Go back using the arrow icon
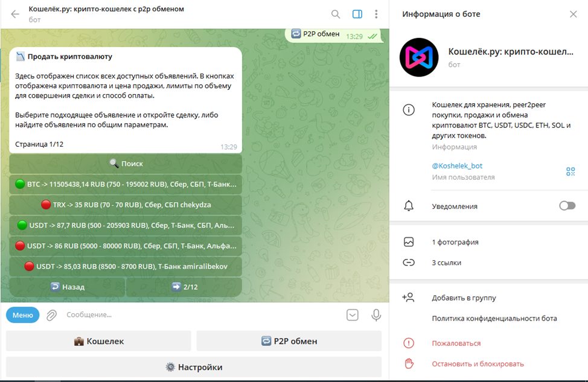This screenshot has width=588, height=382. (x=15, y=14)
